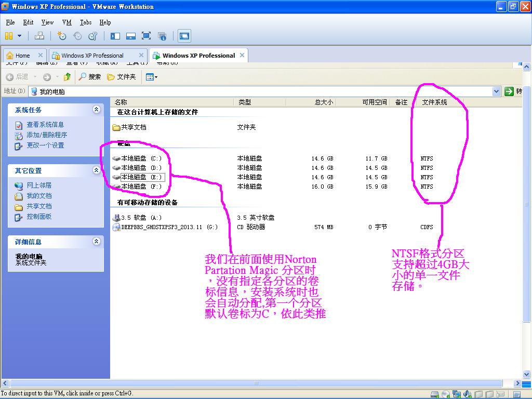Toggle the library sidebar view icon
The height and width of the screenshot is (399, 532).
click(115, 36)
